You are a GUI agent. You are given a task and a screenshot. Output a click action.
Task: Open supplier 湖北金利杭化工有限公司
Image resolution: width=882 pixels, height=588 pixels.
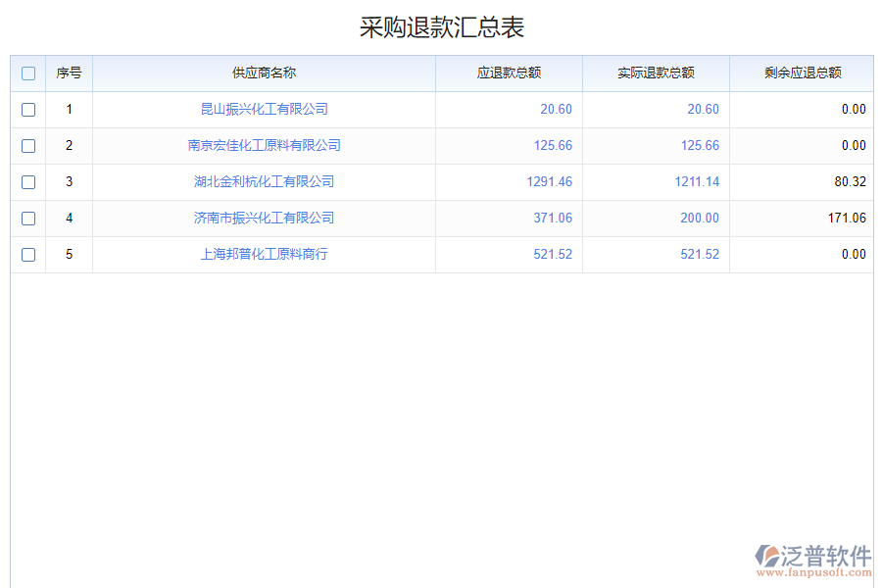263,181
